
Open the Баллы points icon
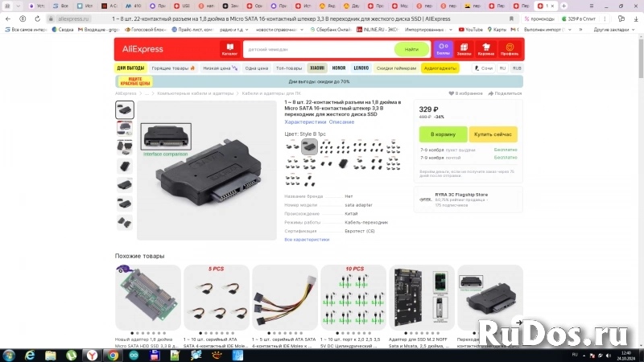tap(443, 49)
